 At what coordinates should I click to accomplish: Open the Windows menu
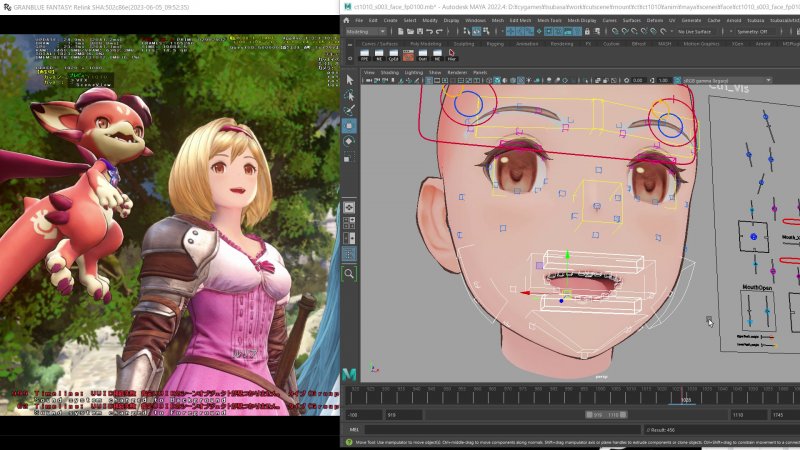476,20
